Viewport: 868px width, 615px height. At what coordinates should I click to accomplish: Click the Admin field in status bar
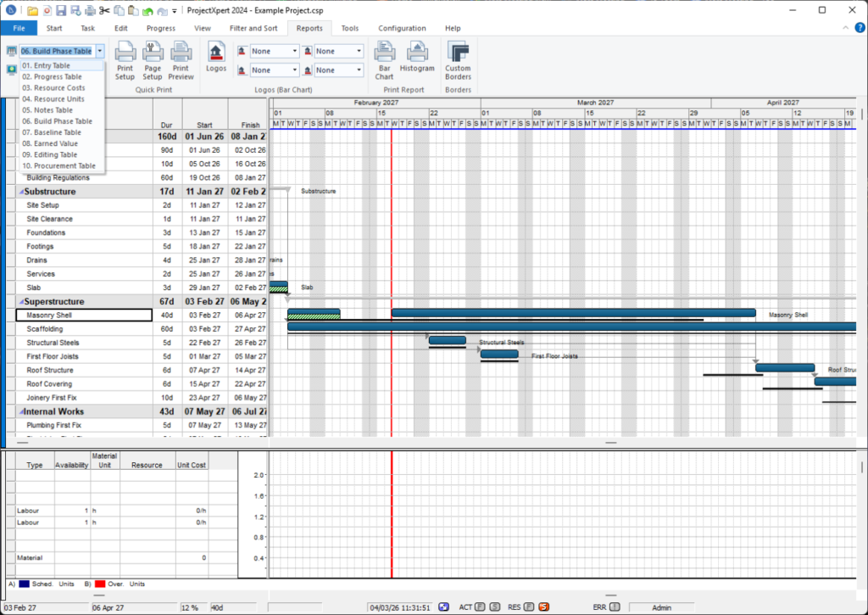click(x=661, y=607)
